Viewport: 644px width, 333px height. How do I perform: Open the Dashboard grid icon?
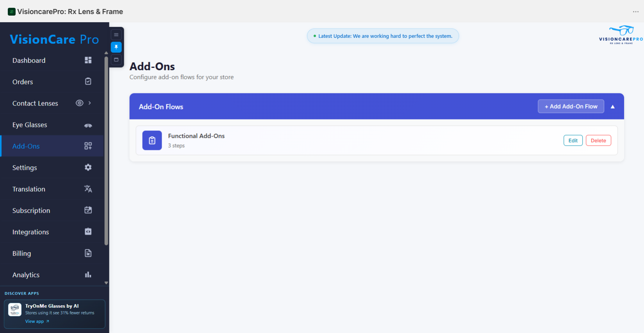[x=88, y=60]
